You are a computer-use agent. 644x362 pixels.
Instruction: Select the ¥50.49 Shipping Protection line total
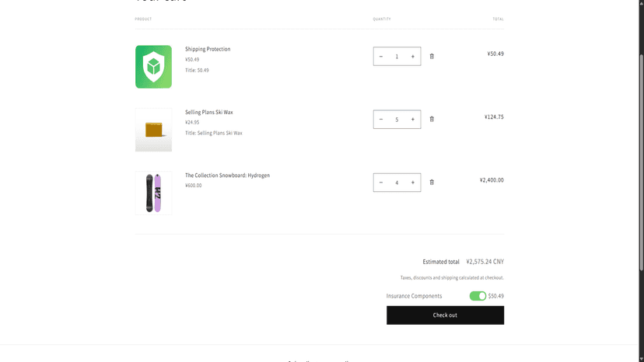click(x=495, y=54)
